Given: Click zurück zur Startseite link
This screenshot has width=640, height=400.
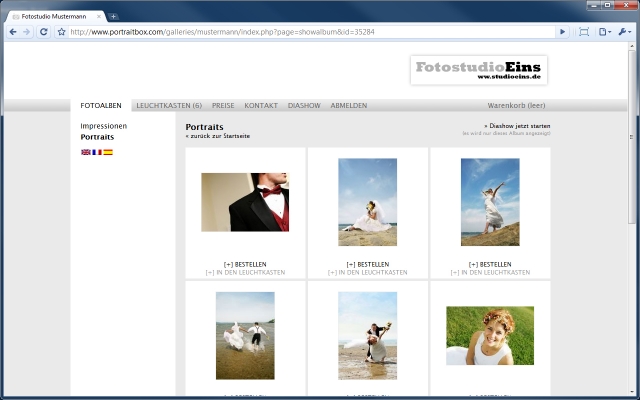Looking at the screenshot, I should tap(218, 136).
